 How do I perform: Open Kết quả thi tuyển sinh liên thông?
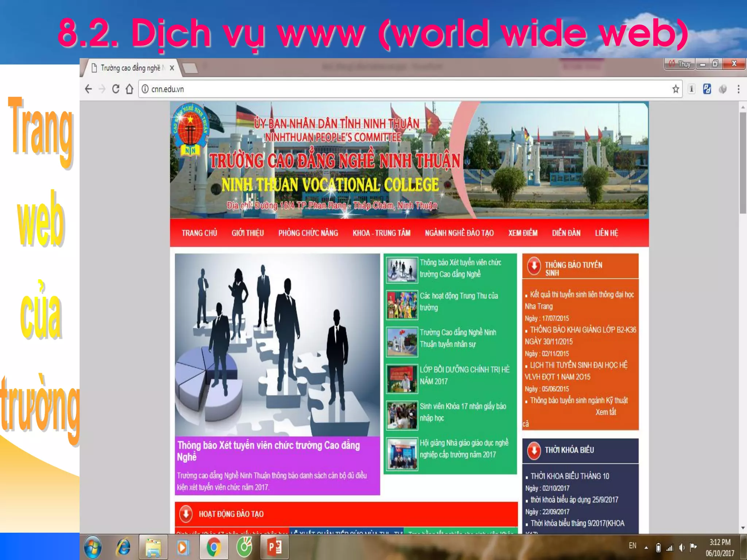click(580, 300)
